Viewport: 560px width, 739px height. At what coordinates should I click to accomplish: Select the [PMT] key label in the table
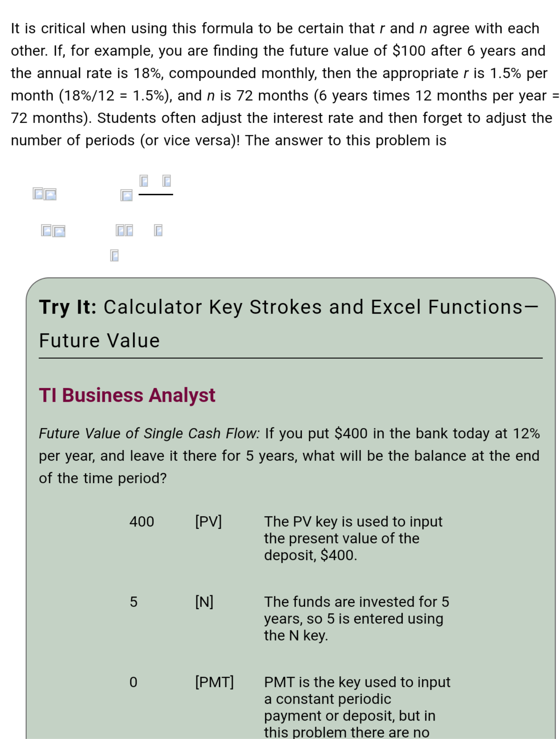(214, 682)
